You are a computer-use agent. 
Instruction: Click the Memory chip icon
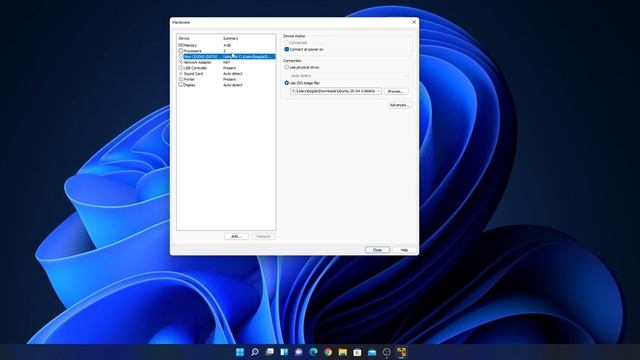(180, 45)
